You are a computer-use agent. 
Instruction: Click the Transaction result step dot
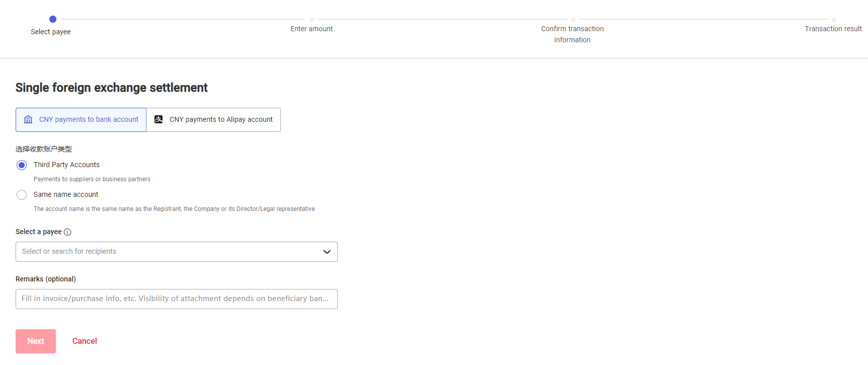click(833, 20)
